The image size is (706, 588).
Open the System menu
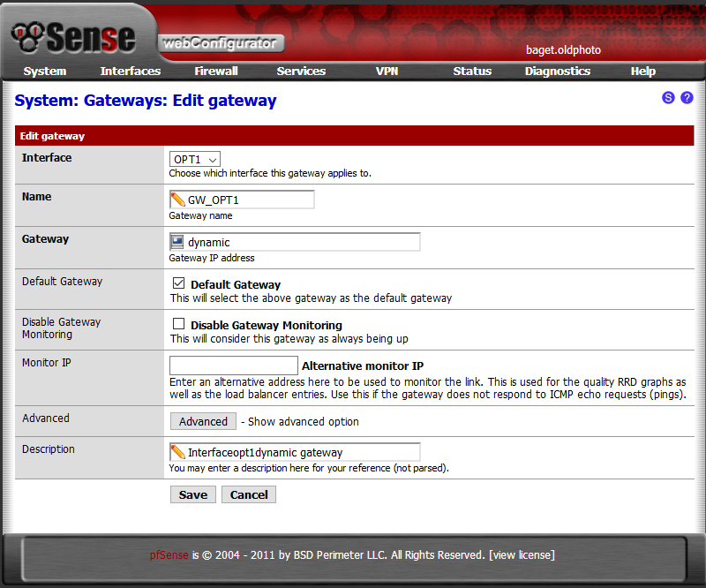(45, 72)
